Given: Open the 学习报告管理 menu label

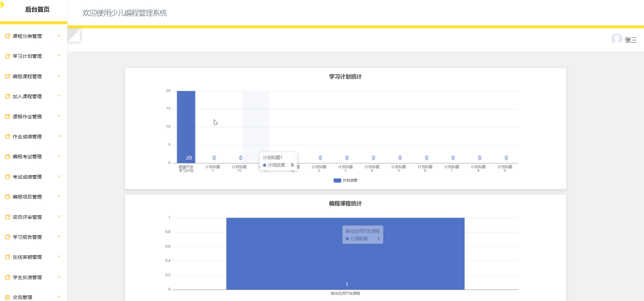Looking at the screenshot, I should tap(27, 237).
